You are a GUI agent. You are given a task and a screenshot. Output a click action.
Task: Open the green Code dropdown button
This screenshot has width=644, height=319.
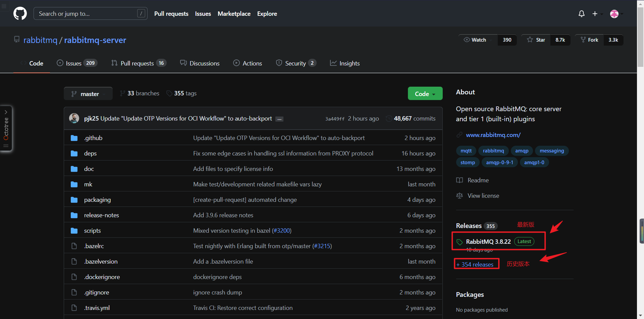[425, 94]
